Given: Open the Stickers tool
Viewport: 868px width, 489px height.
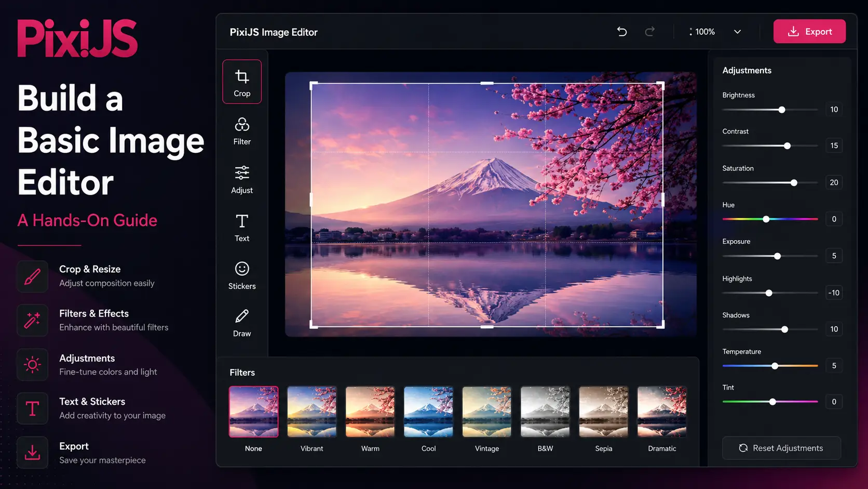Looking at the screenshot, I should [x=242, y=275].
